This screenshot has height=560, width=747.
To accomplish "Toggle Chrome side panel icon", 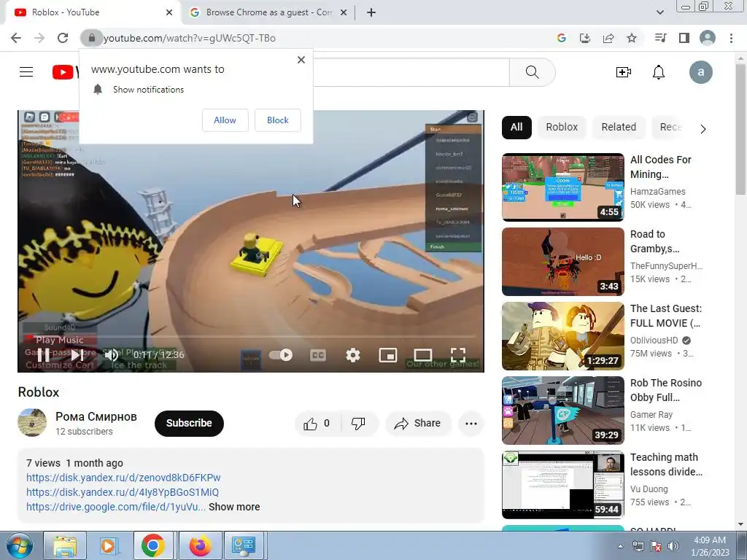I will click(x=684, y=38).
